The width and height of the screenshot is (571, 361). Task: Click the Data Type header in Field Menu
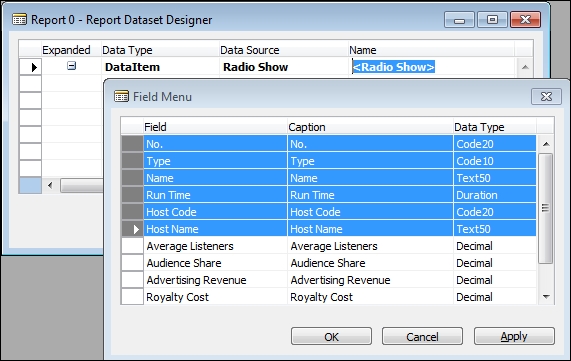point(495,127)
